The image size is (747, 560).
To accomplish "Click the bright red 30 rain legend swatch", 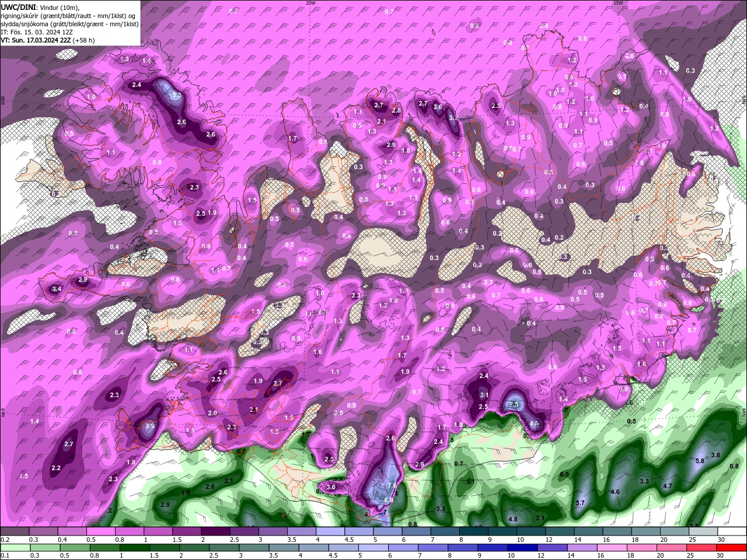I will click(x=731, y=548).
